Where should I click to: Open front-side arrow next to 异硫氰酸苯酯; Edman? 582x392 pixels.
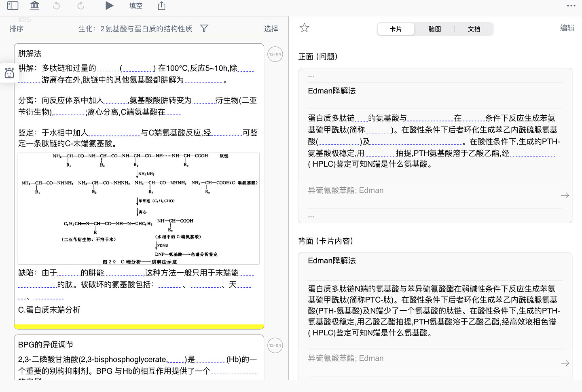coord(565,195)
